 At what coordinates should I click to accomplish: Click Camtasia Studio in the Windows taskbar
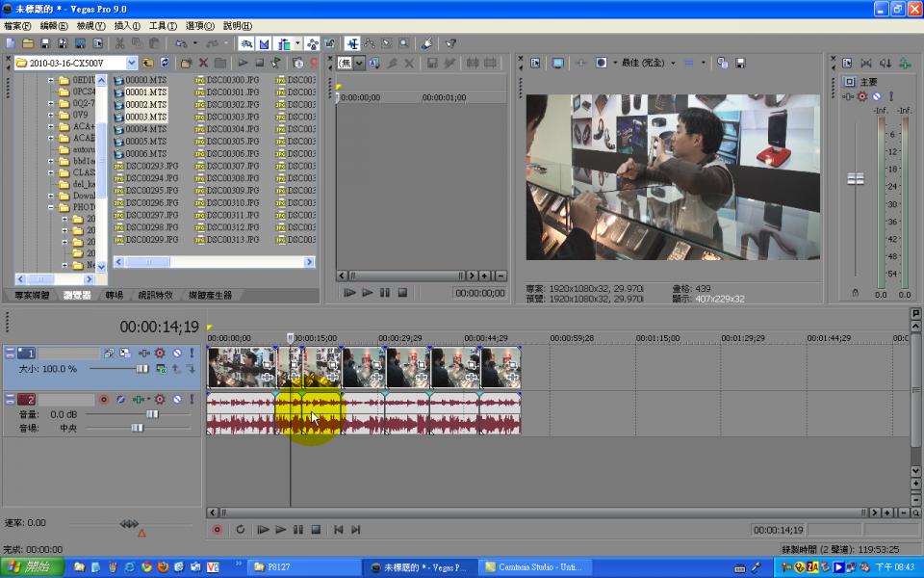(532, 567)
